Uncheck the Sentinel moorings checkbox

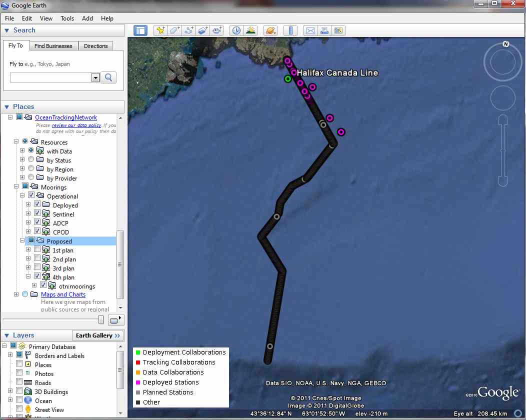tap(37, 214)
